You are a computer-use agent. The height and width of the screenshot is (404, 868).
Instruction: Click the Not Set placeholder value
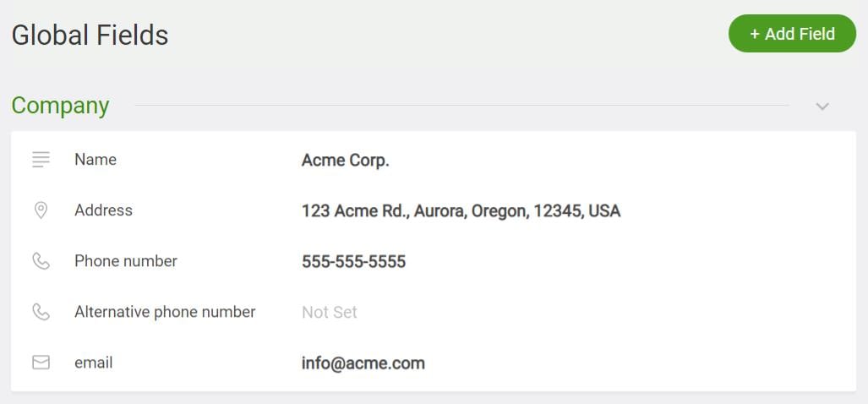330,312
